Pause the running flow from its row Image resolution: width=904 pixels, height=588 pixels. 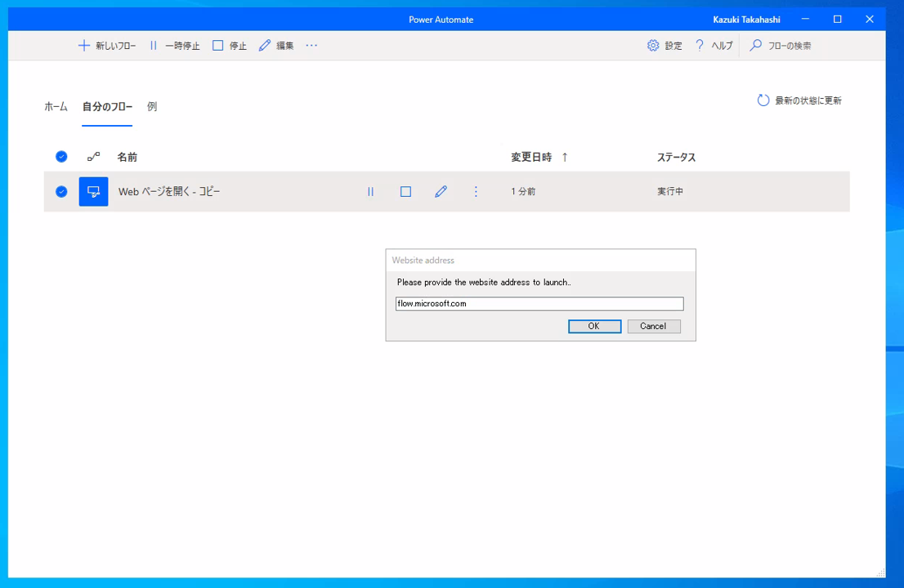370,191
